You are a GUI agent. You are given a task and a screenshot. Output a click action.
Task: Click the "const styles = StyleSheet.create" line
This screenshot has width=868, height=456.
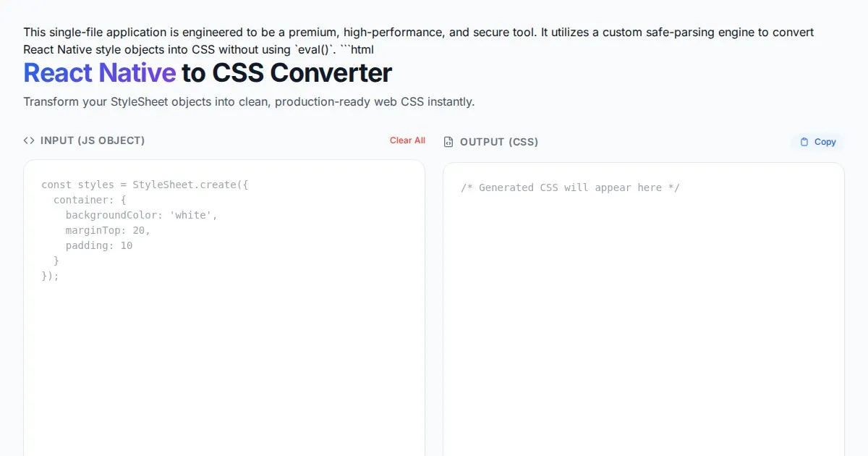click(145, 185)
